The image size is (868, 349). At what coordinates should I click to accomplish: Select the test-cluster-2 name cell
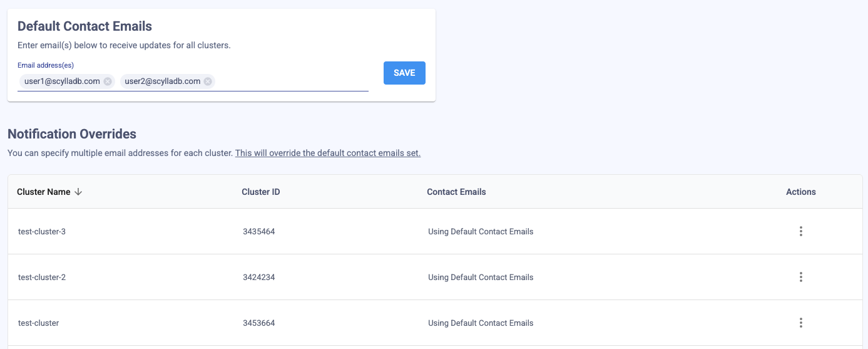click(x=42, y=278)
